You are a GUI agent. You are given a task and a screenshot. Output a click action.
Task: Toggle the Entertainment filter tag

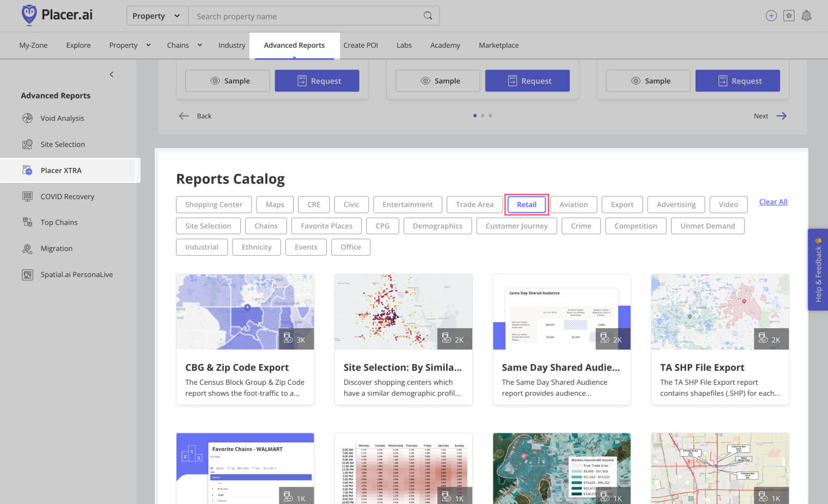pyautogui.click(x=407, y=205)
